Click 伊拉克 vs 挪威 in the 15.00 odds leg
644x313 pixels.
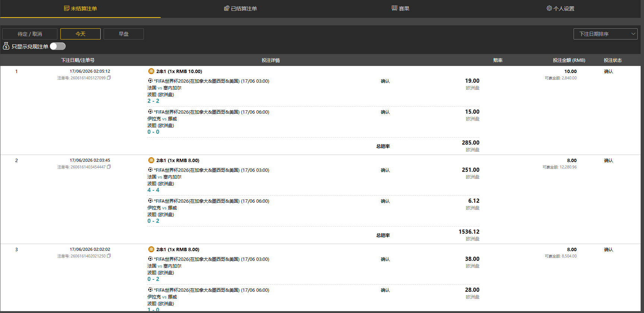[x=162, y=119]
